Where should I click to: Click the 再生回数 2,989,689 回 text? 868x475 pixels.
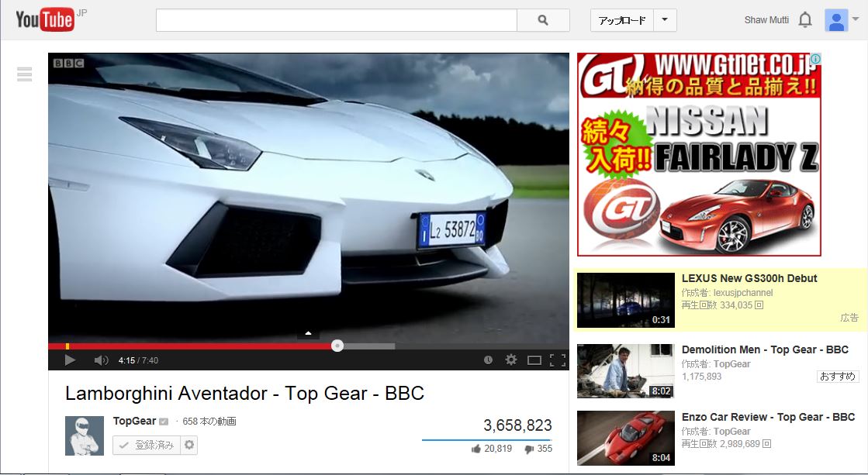pyautogui.click(x=726, y=443)
